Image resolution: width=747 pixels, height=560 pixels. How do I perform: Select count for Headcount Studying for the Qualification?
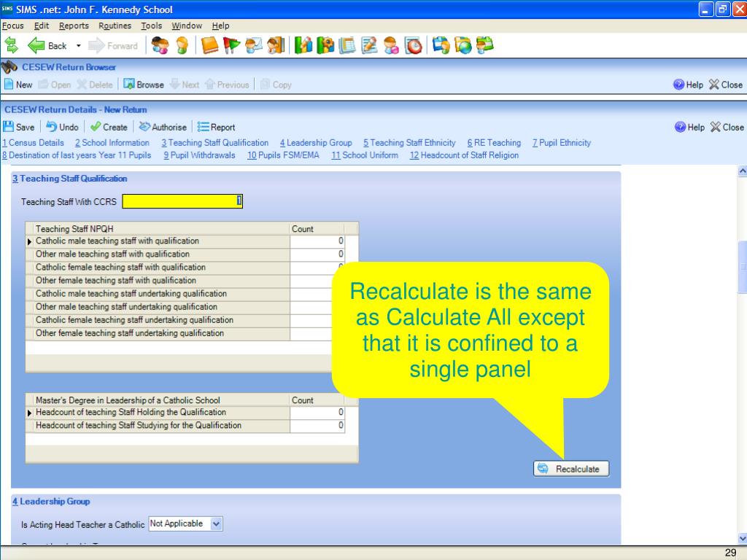[x=317, y=426]
